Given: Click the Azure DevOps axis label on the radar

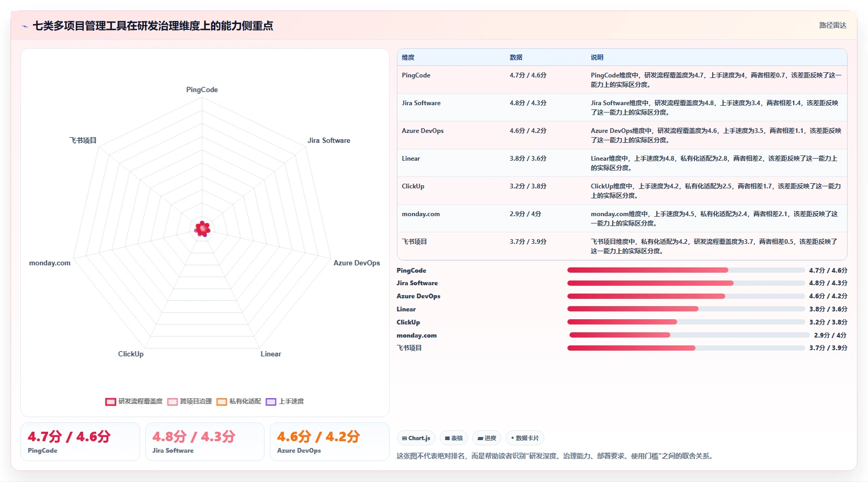Looking at the screenshot, I should click(357, 263).
